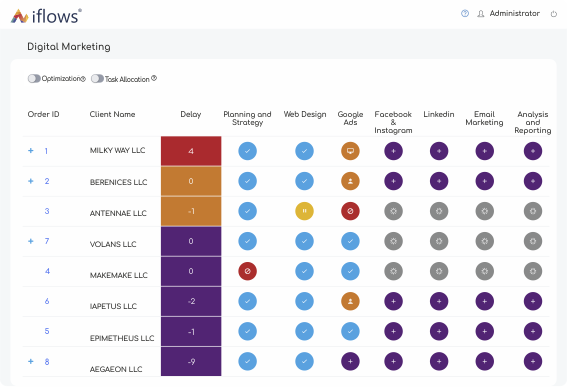Click the power logout icon
This screenshot has height=387, width=567.
click(x=554, y=14)
